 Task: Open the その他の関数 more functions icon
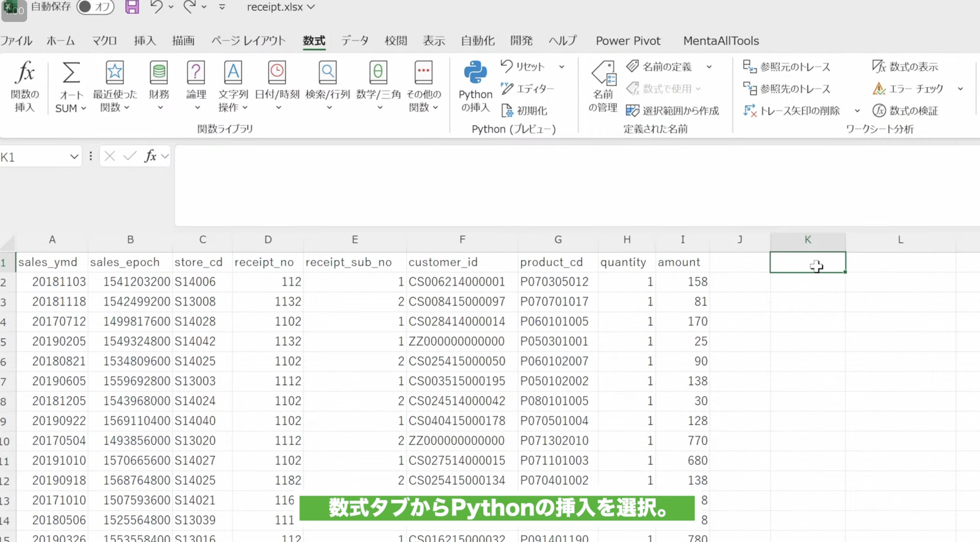click(424, 72)
